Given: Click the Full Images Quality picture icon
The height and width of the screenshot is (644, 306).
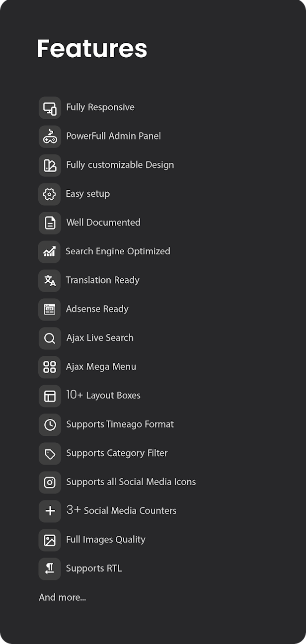Looking at the screenshot, I should pyautogui.click(x=50, y=540).
